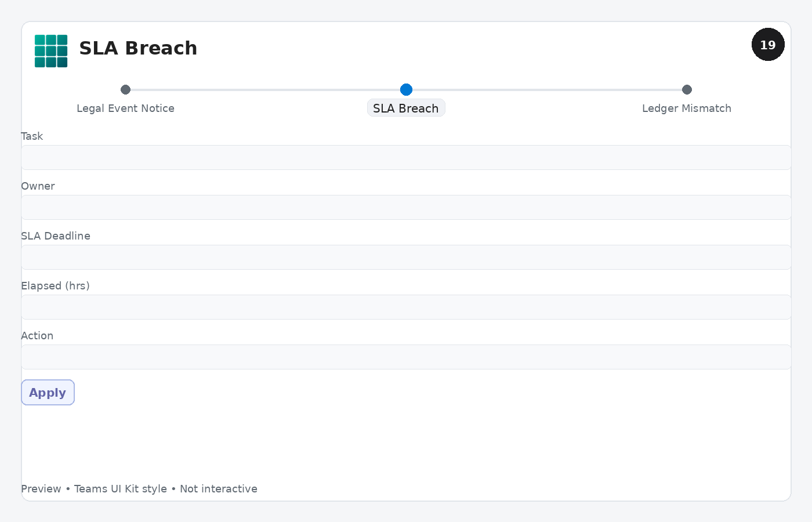Click the Action input field

406,357
